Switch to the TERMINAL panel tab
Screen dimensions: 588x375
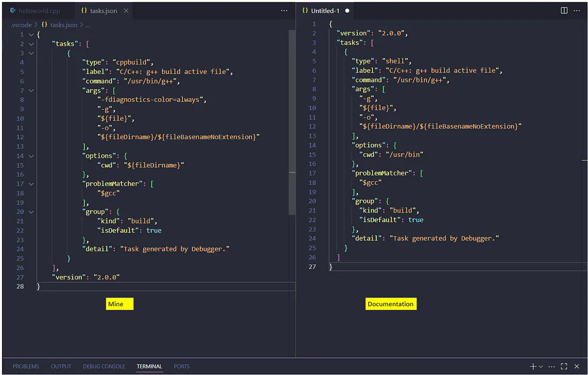[x=149, y=366]
